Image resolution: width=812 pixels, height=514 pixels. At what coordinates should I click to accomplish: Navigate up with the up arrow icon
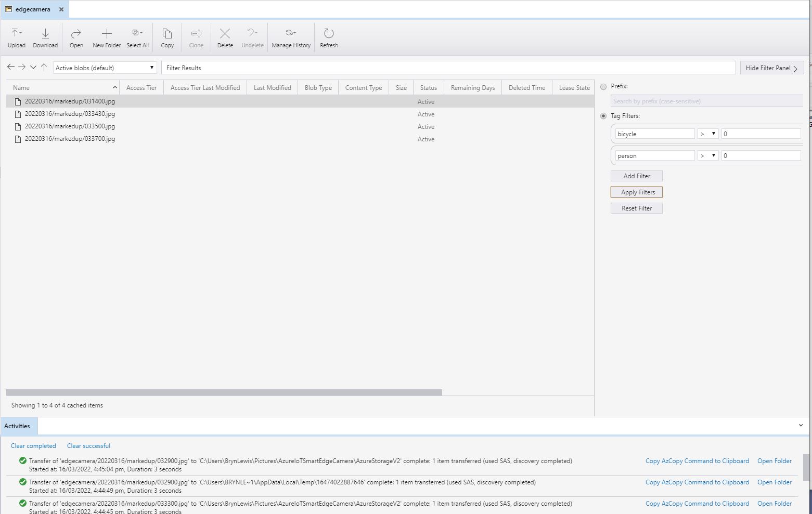tap(44, 67)
